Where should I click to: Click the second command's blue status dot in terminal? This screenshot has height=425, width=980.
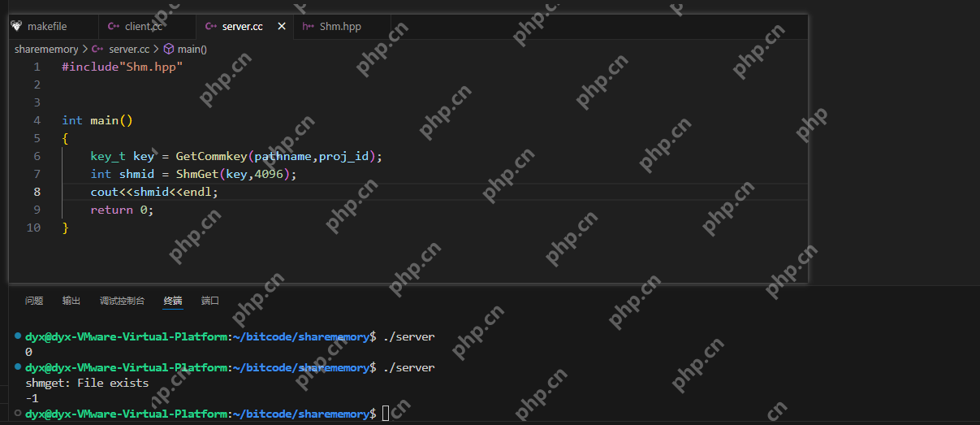[x=18, y=367]
